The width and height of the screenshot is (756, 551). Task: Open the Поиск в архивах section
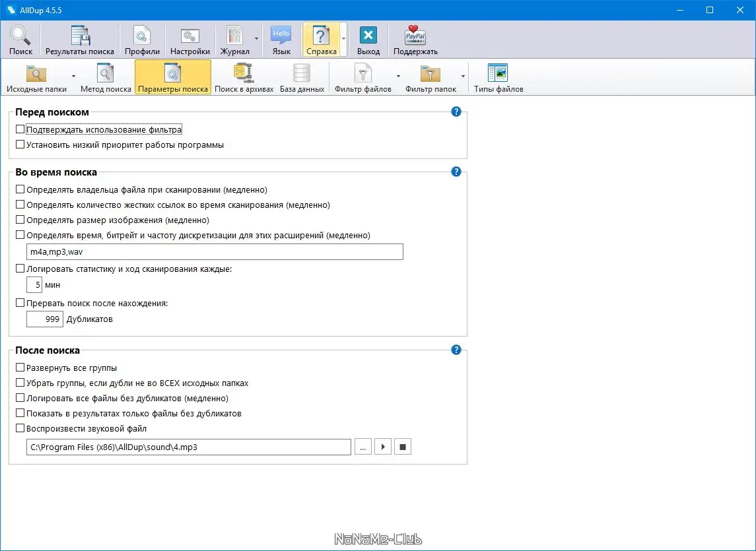tap(244, 77)
